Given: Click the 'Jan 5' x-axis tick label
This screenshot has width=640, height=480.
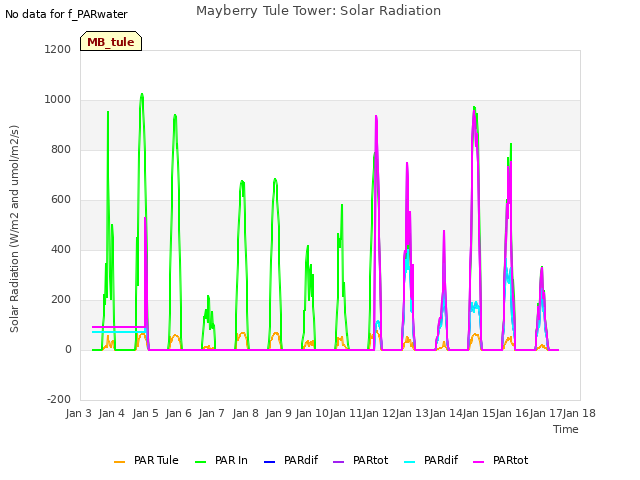Looking at the screenshot, I should click(x=146, y=413).
